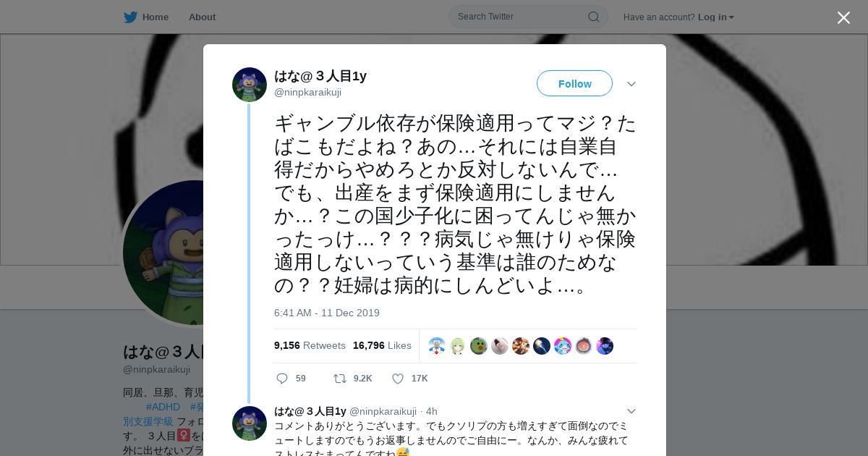Close the tweet overlay with the X
This screenshot has height=456, width=868.
(x=843, y=17)
